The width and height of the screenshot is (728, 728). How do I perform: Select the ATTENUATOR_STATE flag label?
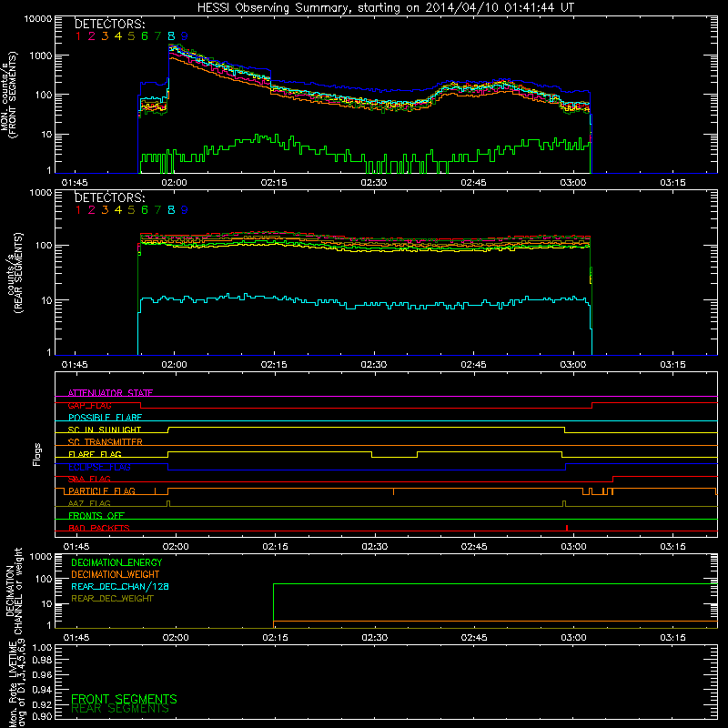(x=110, y=393)
